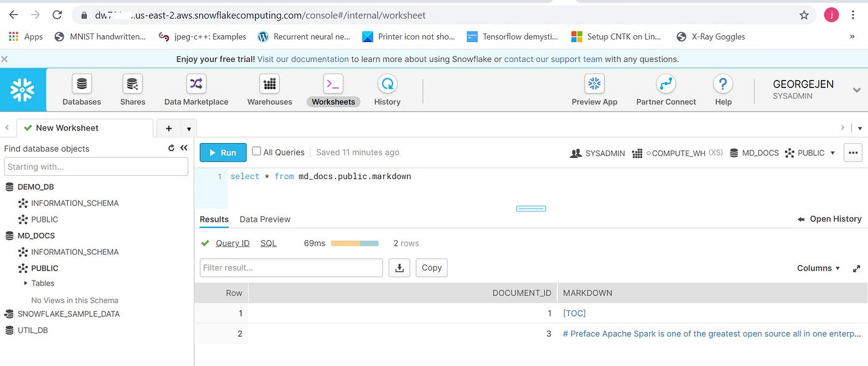The width and height of the screenshot is (868, 366).
Task: Focus the Find database objects search box
Action: (96, 167)
